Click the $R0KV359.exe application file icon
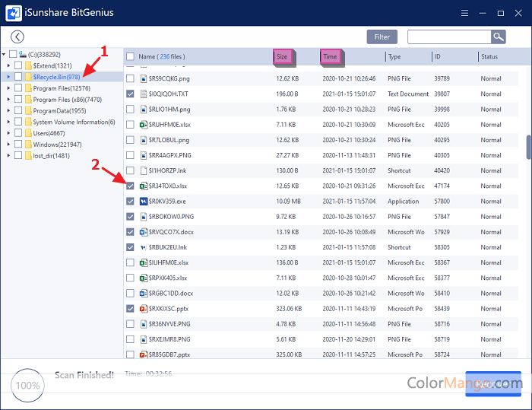 tap(143, 202)
